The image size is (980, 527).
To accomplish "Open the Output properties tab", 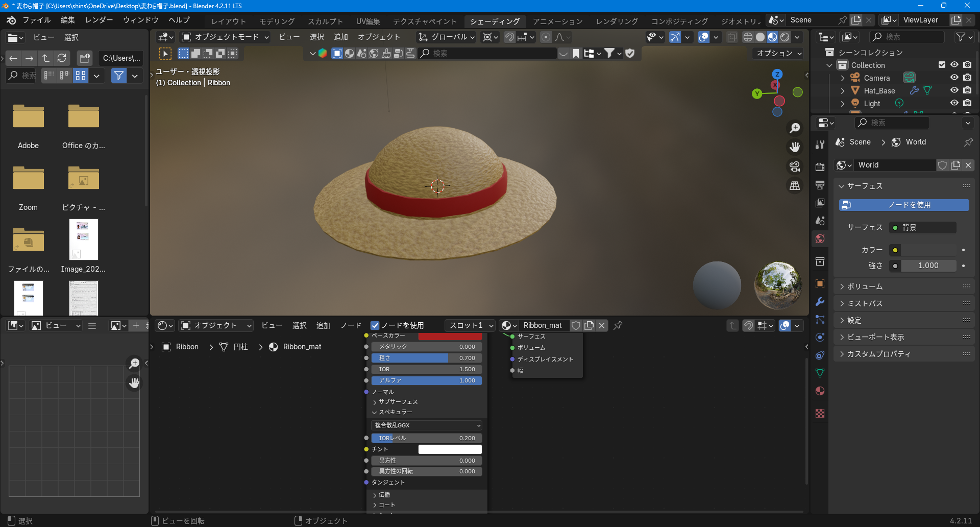I will click(820, 185).
